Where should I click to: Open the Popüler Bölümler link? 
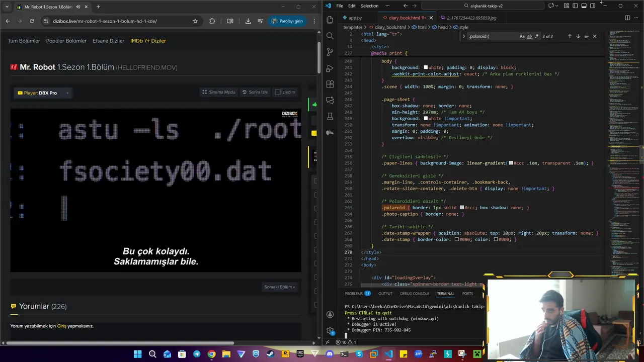pyautogui.click(x=66, y=41)
